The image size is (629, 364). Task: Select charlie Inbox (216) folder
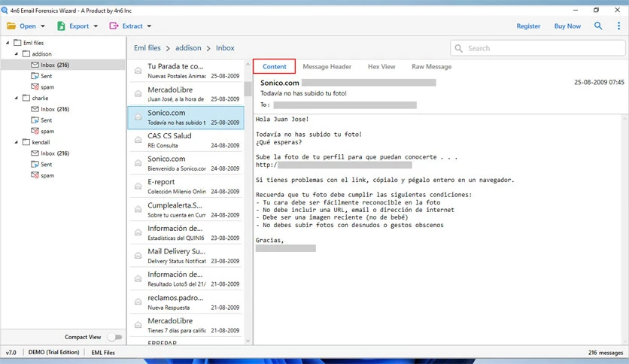tap(55, 109)
